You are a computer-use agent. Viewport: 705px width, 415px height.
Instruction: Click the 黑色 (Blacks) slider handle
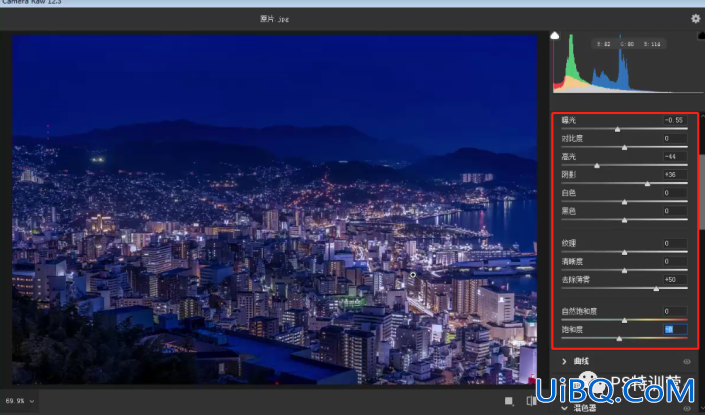tap(625, 220)
